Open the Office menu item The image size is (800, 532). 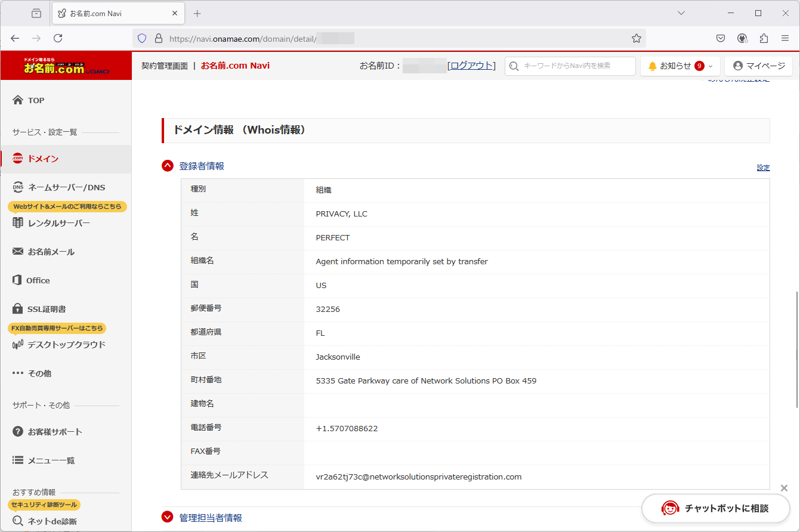(38, 280)
